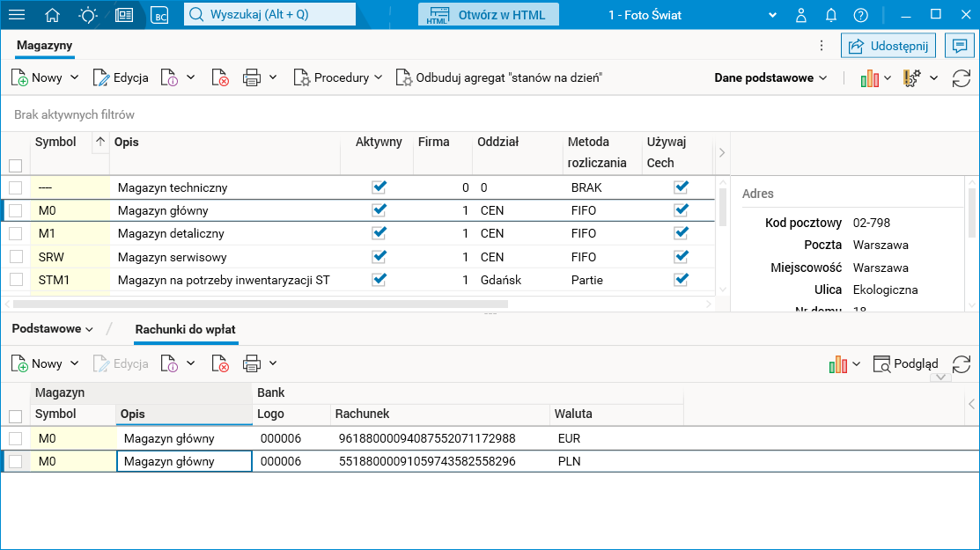Screen dimensions: 980x550
Task: Go to the home screen icon
Action: (x=53, y=15)
